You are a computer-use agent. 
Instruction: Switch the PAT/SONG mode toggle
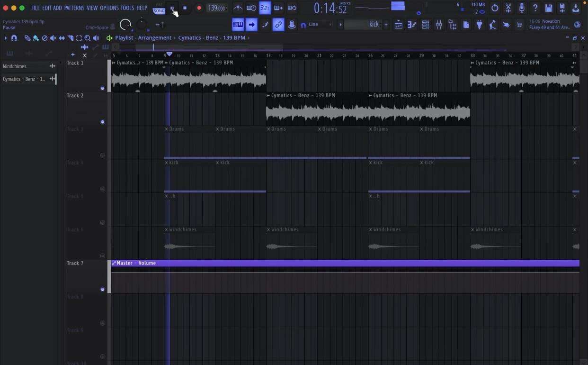159,8
